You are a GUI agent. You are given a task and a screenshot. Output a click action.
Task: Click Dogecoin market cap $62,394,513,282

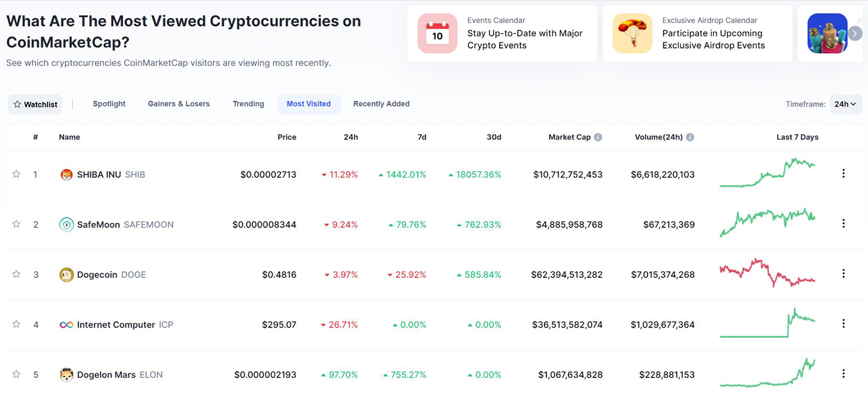567,274
